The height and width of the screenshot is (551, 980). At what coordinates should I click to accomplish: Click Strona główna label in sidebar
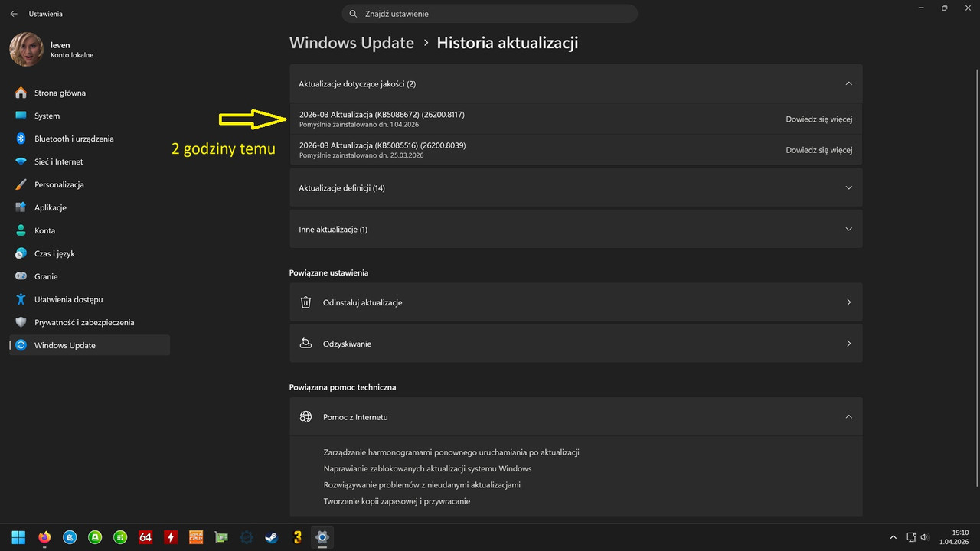coord(60,93)
